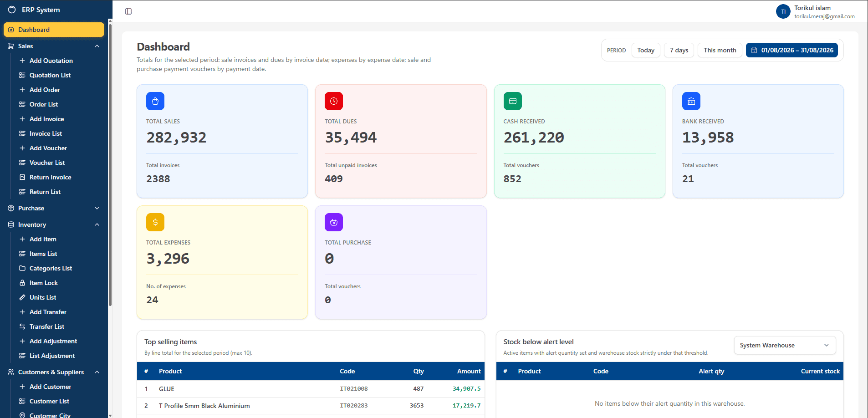Click the T Profile 5mm Black Aluminium row
868x418 pixels.
click(x=311, y=406)
